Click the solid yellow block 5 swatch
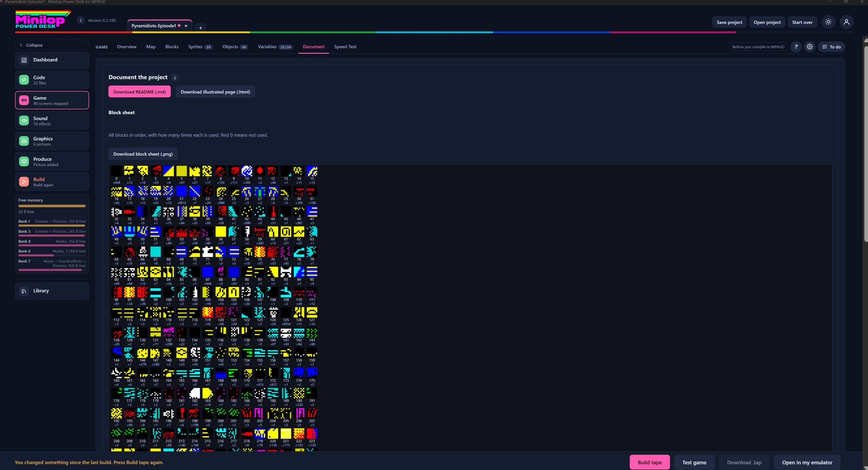Screen dimensions: 868x470 [x=182, y=171]
